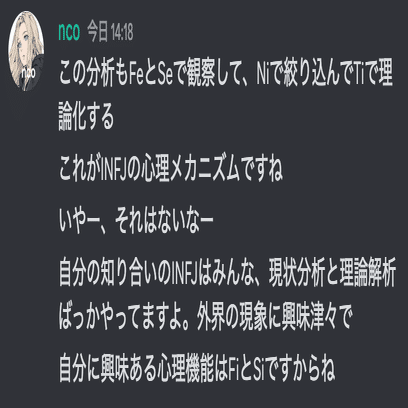Viewport: 408px width, 408px height.
Task: Click the word 現状分析 in the message
Action: coord(296,275)
